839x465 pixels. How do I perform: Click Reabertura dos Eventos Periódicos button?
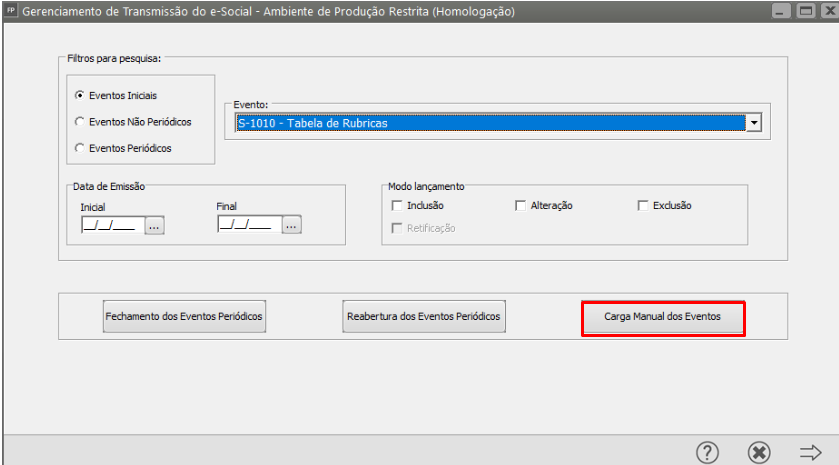pos(423,317)
